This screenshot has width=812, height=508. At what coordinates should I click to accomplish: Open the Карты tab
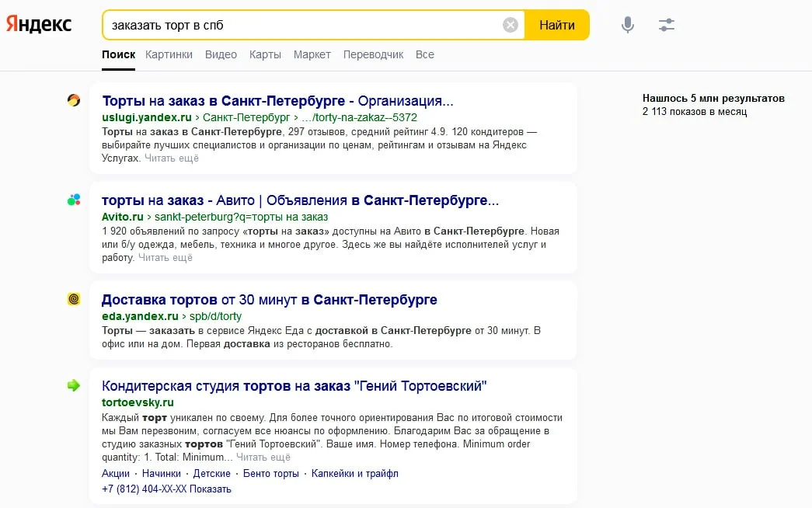265,54
